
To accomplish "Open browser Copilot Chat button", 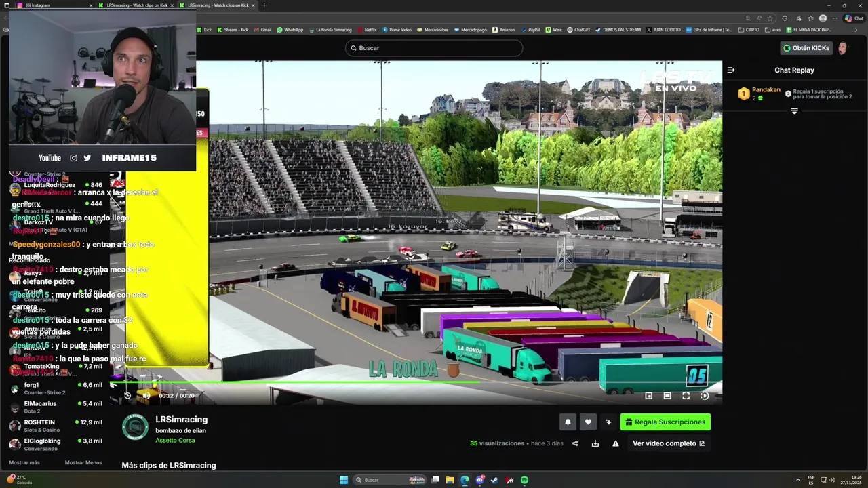I will (853, 18).
